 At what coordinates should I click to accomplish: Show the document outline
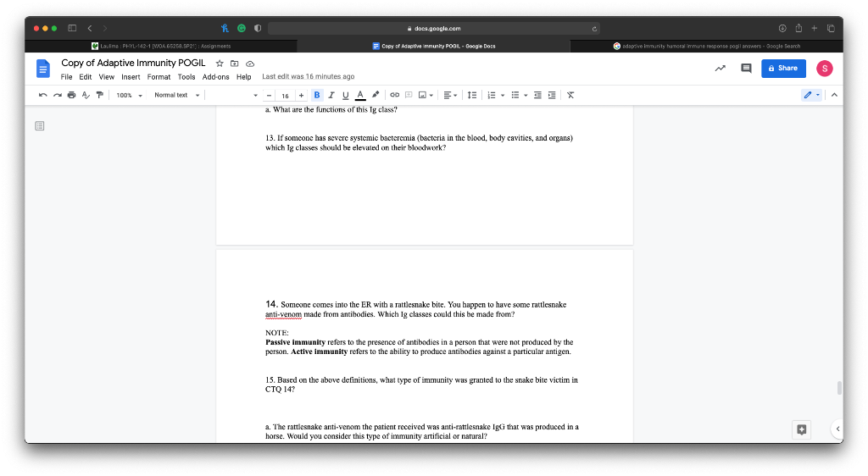[x=40, y=126]
